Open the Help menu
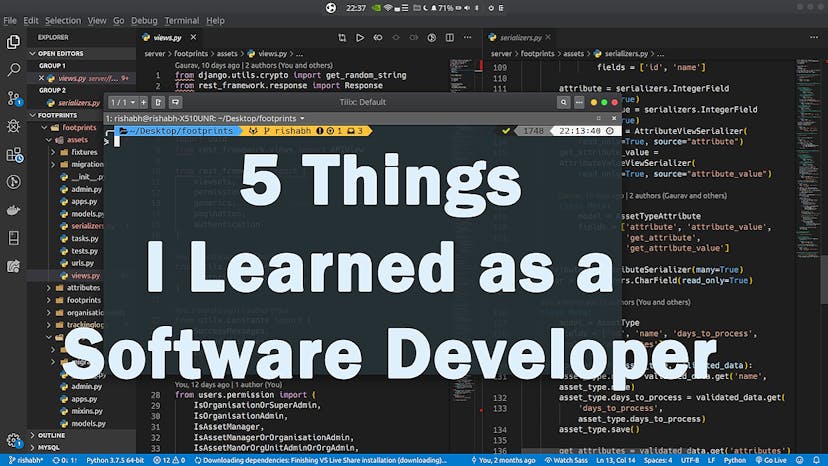Viewport: 828px width, 466px height. tap(215, 21)
